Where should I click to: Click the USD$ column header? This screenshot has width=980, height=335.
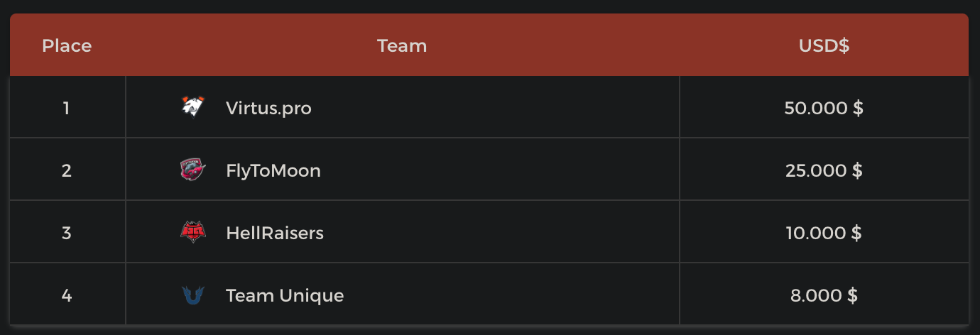click(x=824, y=46)
